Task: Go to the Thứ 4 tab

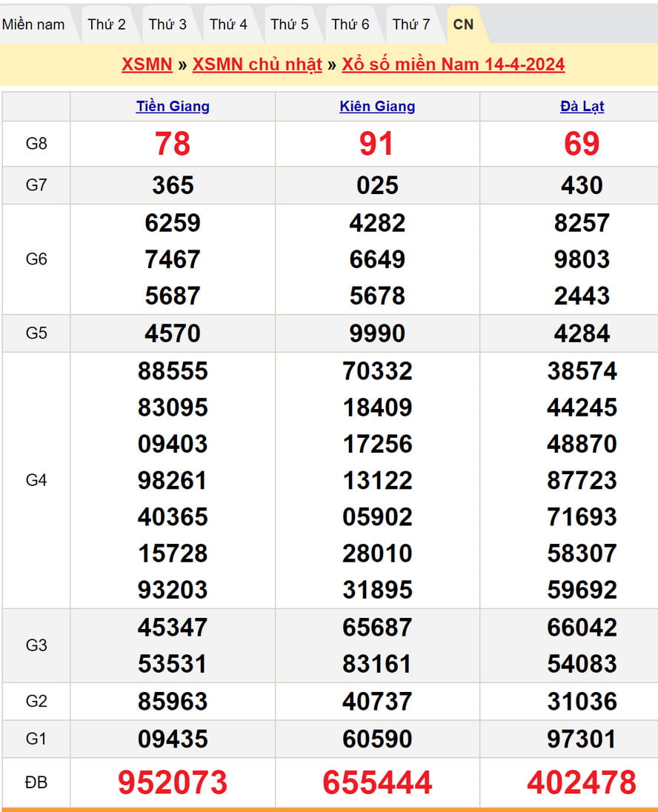Action: pos(228,24)
